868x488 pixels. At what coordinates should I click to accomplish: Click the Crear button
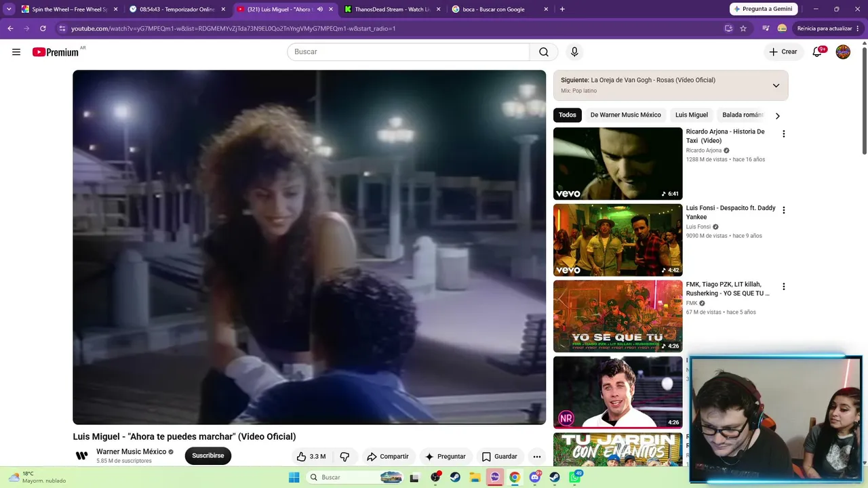(x=783, y=52)
